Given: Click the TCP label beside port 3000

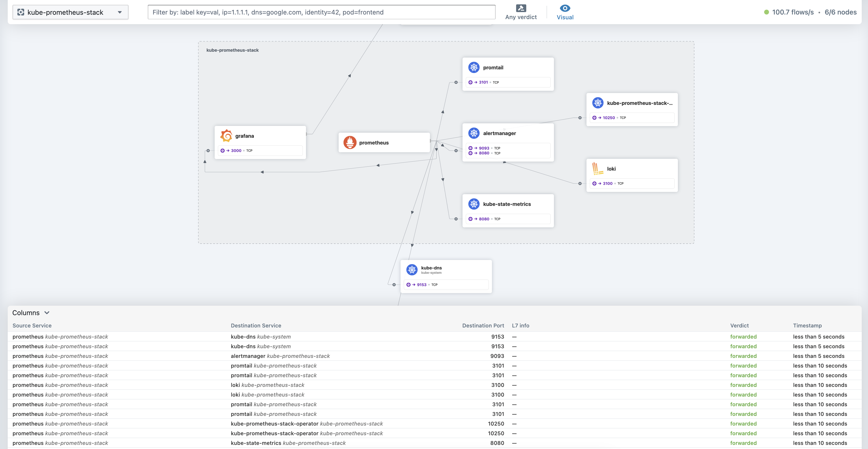Looking at the screenshot, I should click(x=249, y=151).
